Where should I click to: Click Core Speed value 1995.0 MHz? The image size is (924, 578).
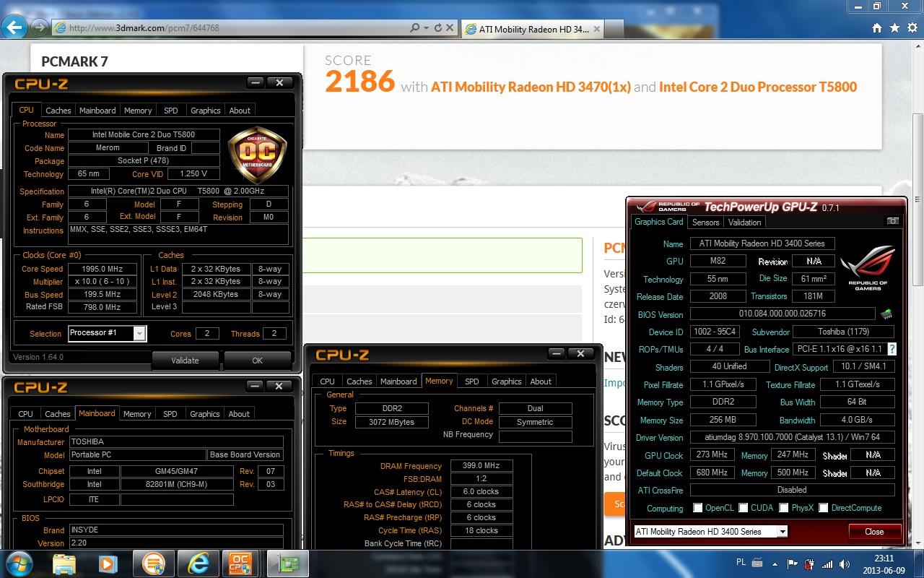tap(103, 269)
